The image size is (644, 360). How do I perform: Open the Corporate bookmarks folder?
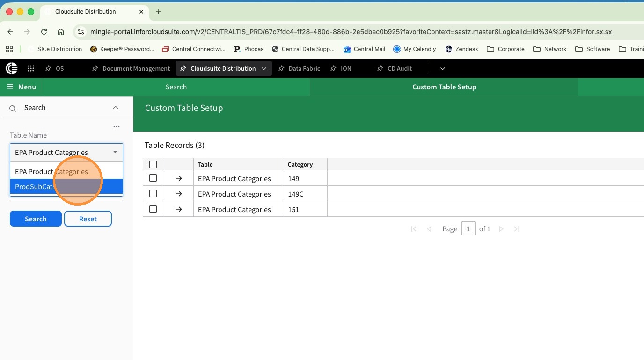click(x=505, y=49)
